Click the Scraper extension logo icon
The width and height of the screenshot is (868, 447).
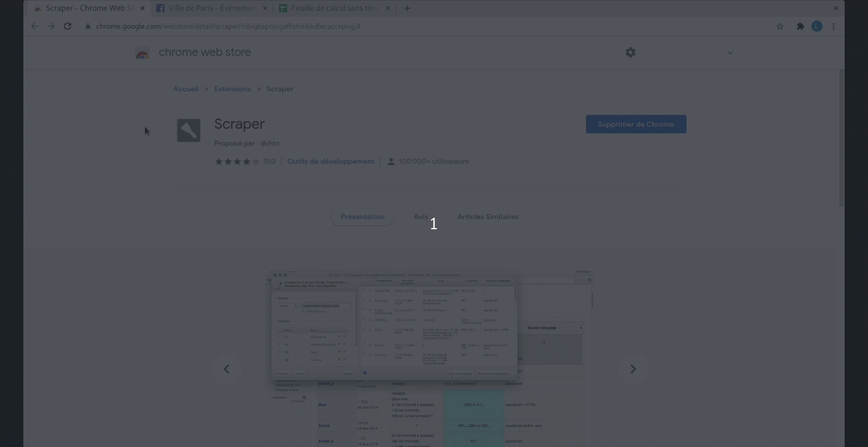pos(188,130)
